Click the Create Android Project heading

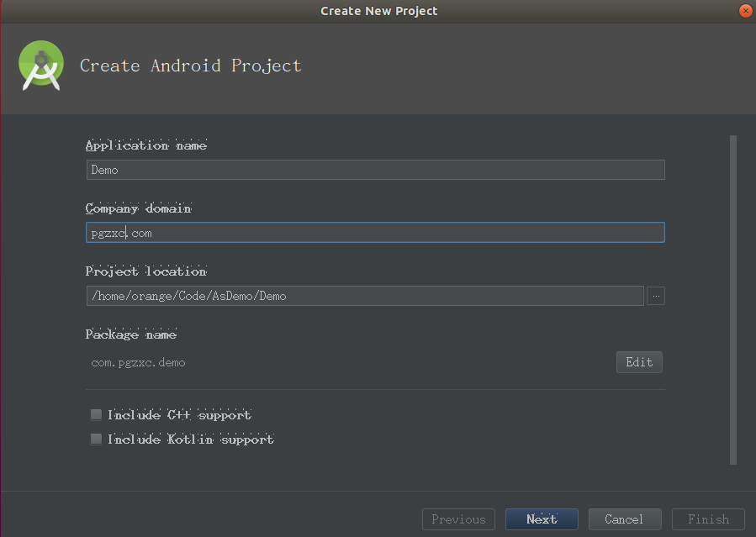(190, 66)
